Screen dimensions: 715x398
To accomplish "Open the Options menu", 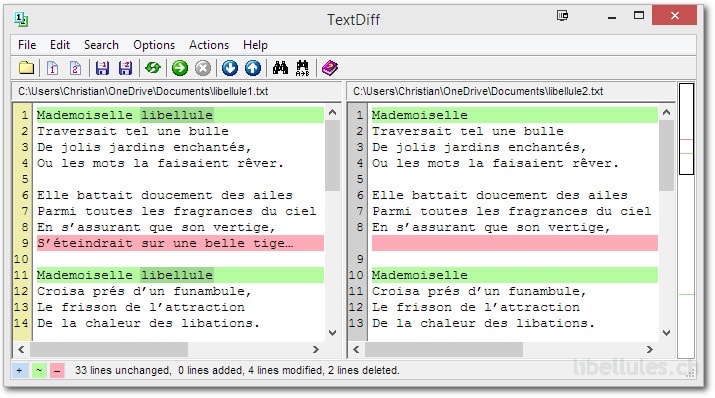I will point(154,45).
